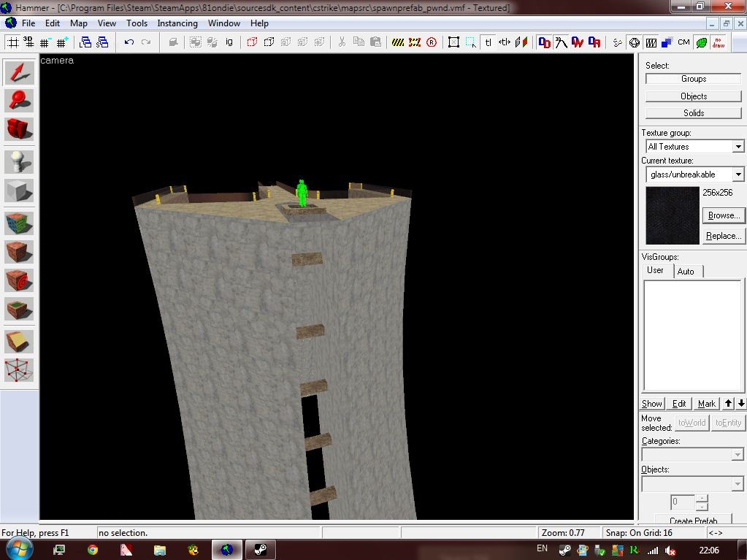Image resolution: width=747 pixels, height=560 pixels.
Task: Click the Browse... texture button
Action: coord(723,215)
